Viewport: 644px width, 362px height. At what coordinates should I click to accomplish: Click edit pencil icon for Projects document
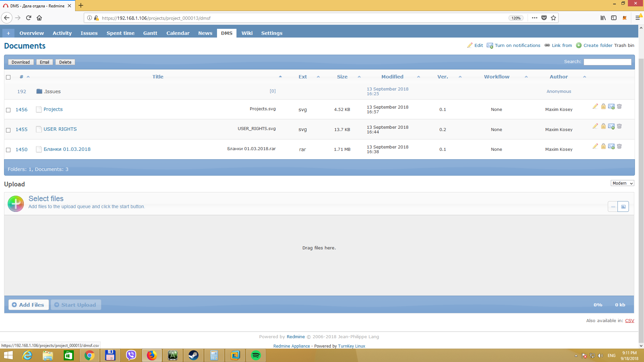pos(595,106)
